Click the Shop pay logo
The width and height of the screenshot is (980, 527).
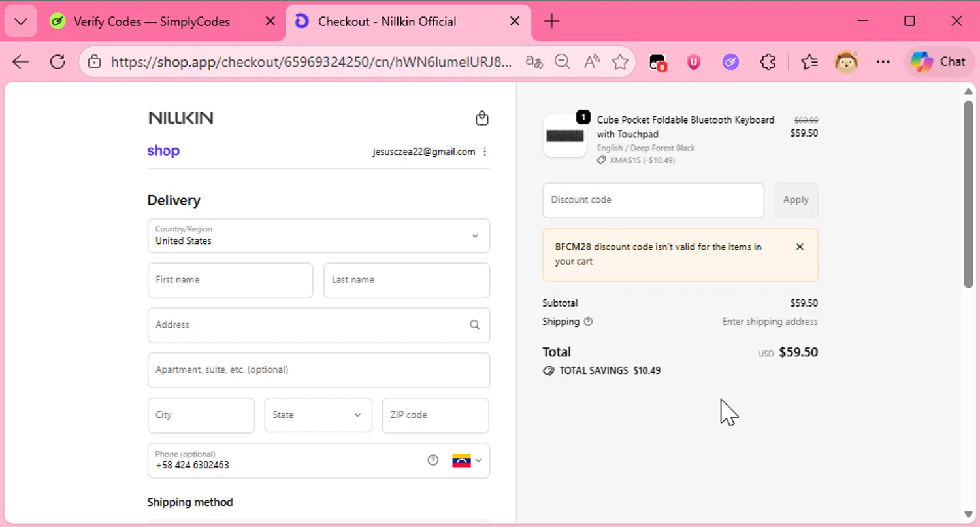coord(163,151)
